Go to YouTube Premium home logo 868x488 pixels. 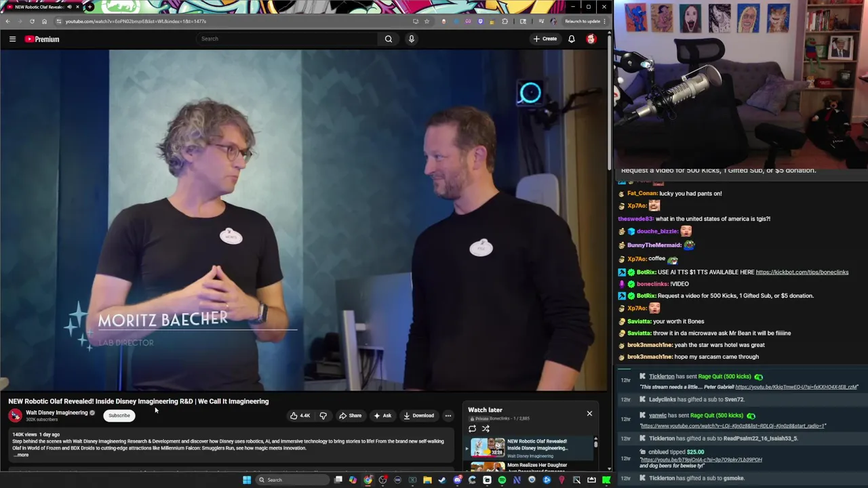pos(42,39)
